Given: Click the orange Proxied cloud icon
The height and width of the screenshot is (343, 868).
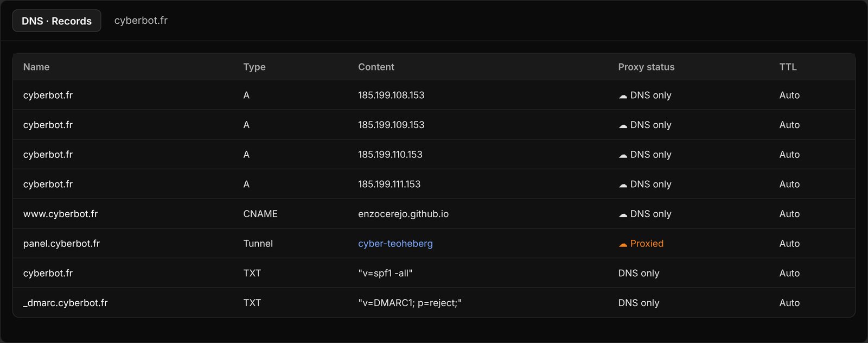Looking at the screenshot, I should point(623,245).
